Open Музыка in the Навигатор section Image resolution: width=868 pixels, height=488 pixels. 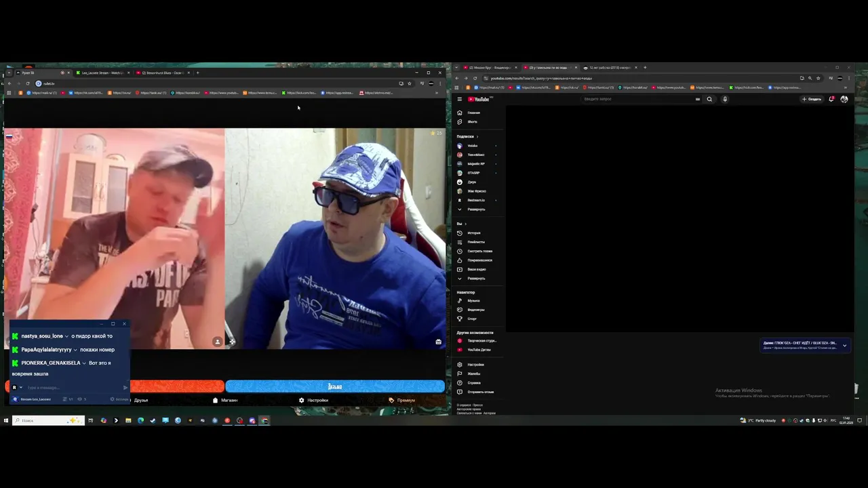pos(478,301)
